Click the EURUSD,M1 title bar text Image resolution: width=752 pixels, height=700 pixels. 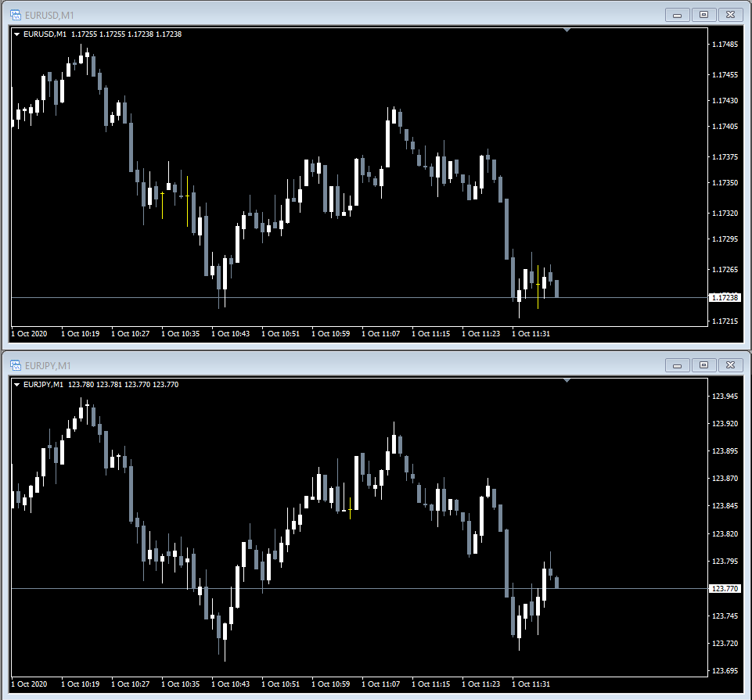pyautogui.click(x=49, y=16)
